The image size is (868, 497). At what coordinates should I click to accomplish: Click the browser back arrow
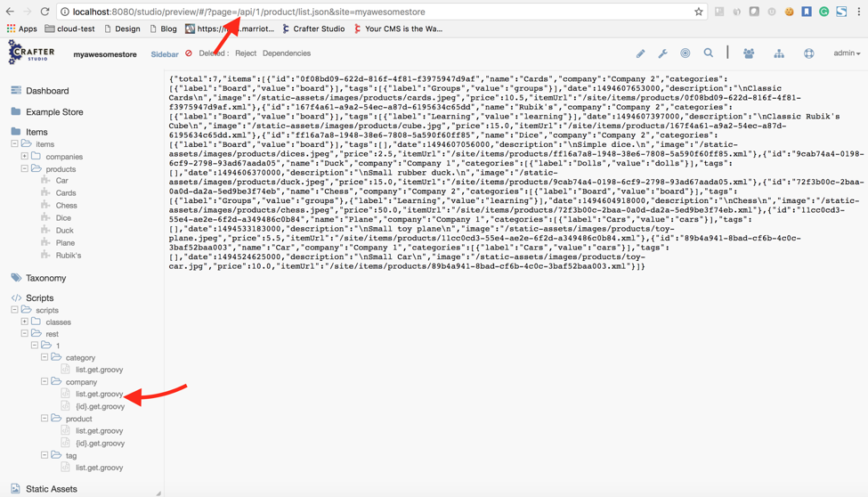pyautogui.click(x=11, y=12)
